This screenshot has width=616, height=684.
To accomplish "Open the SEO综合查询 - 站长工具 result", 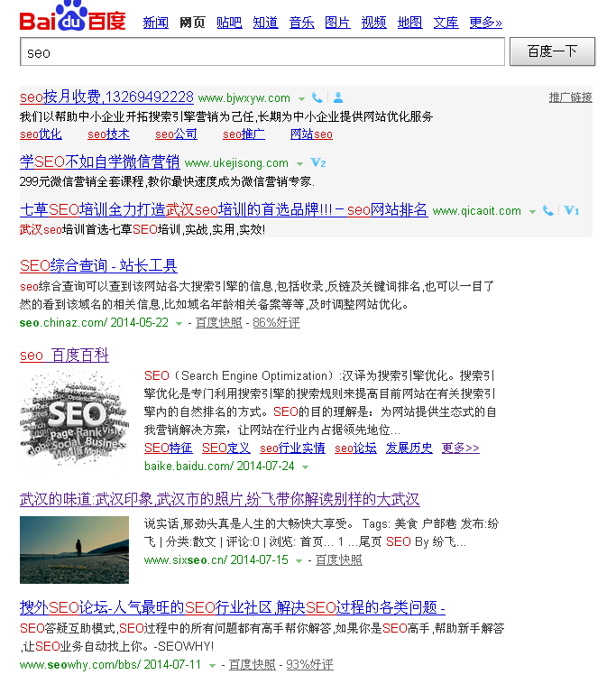I will pyautogui.click(x=98, y=265).
